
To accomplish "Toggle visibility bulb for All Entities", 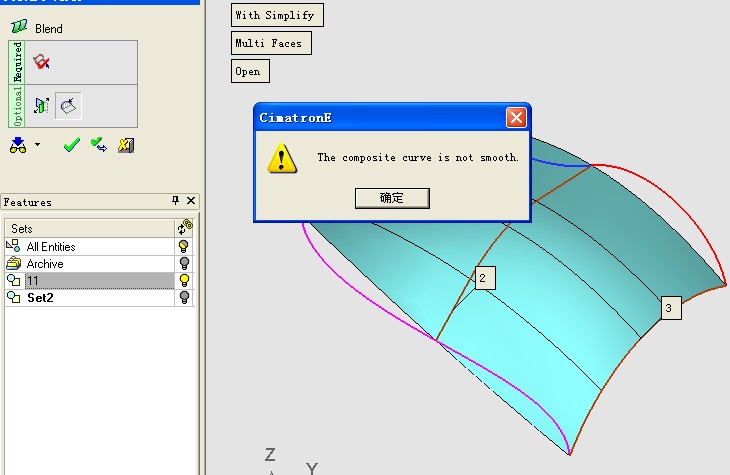I will coord(184,246).
